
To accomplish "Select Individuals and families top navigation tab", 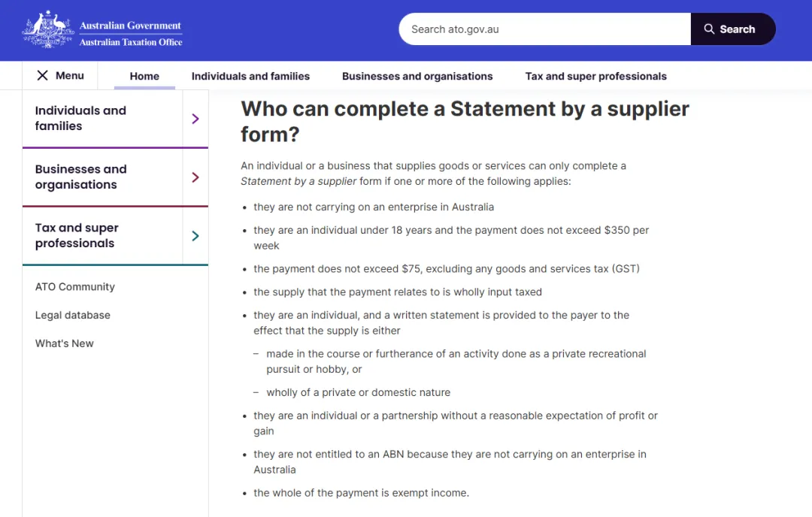I will (250, 76).
